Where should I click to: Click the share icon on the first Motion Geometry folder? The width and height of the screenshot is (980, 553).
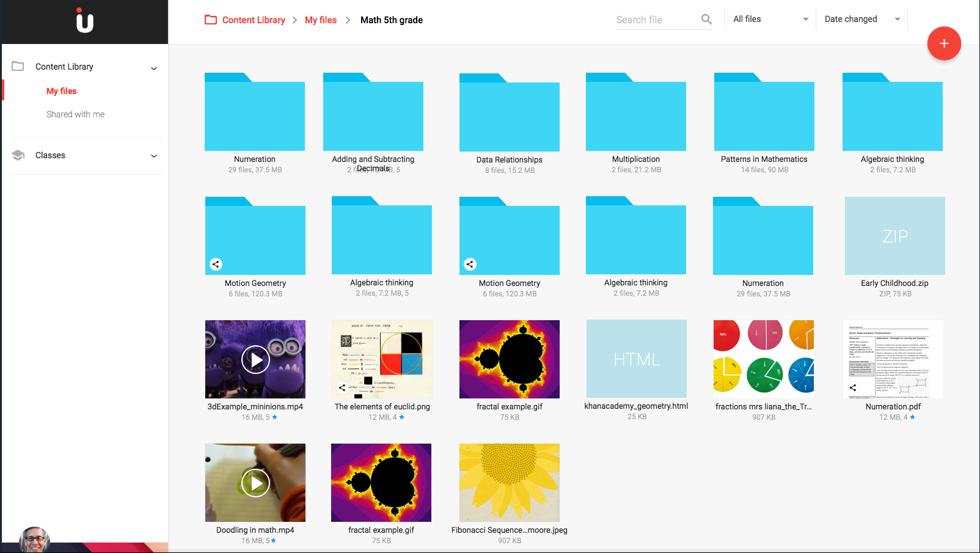(216, 264)
